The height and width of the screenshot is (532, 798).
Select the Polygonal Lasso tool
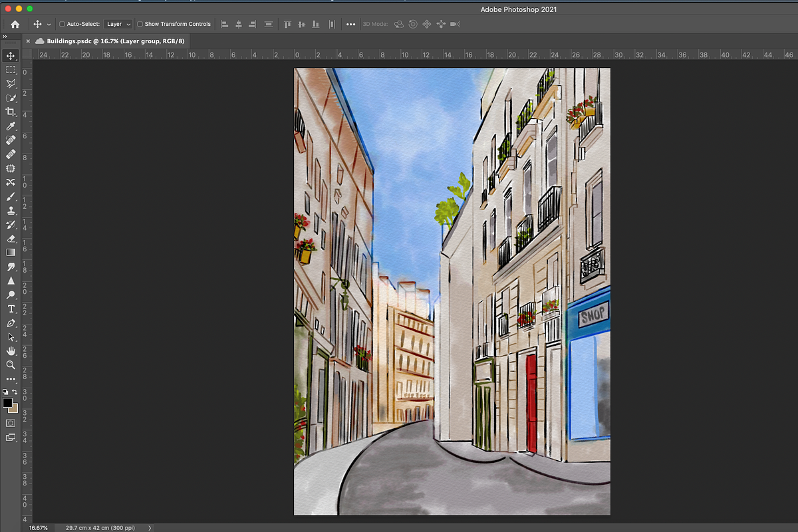[11, 84]
